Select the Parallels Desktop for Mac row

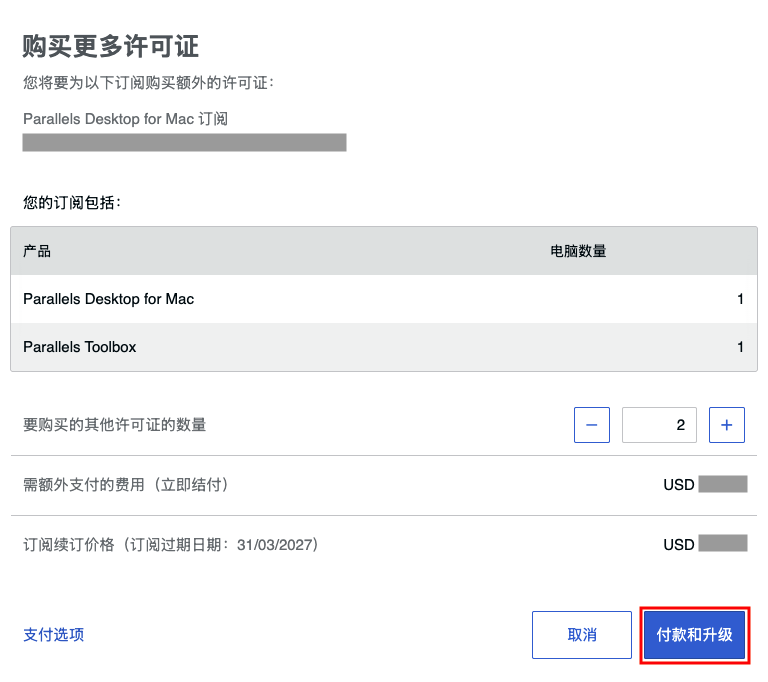(384, 299)
